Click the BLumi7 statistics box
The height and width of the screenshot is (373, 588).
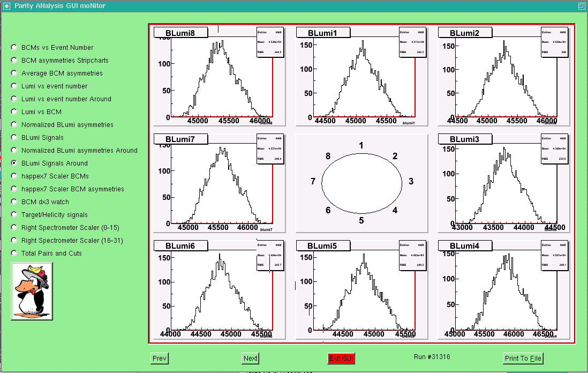coord(270,148)
